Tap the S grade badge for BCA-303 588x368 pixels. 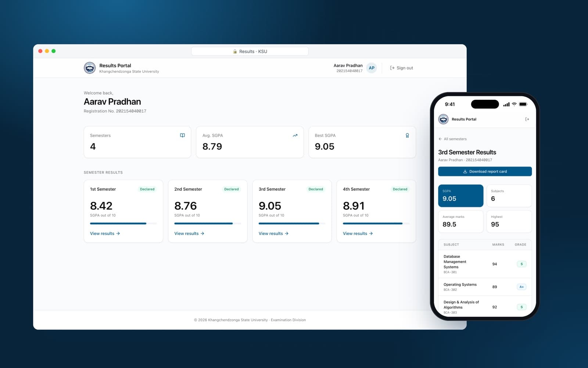[521, 307]
